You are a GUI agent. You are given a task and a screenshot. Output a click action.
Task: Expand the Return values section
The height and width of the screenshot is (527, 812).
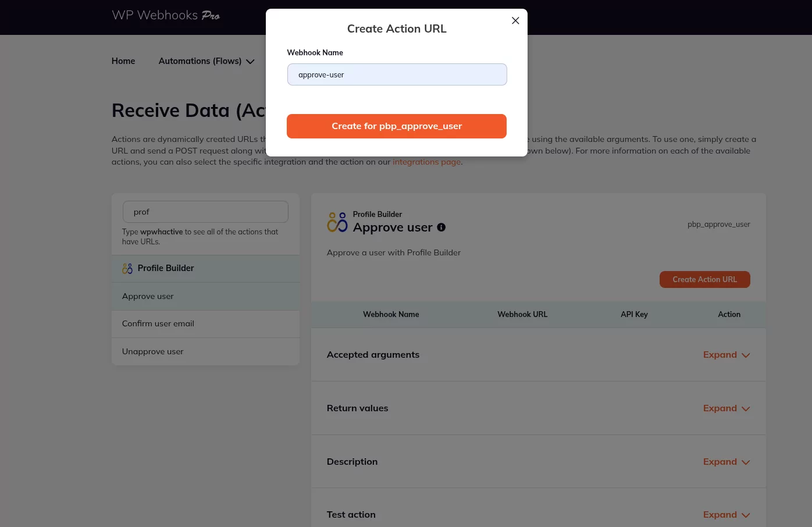pos(720,408)
